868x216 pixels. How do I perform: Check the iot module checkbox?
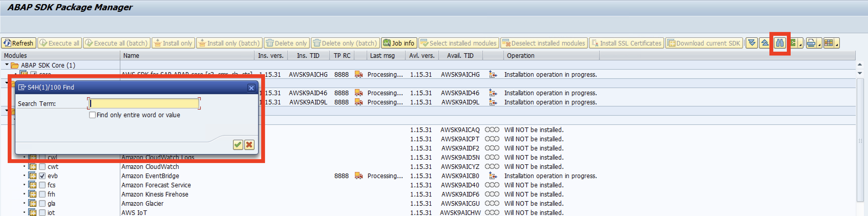point(42,213)
